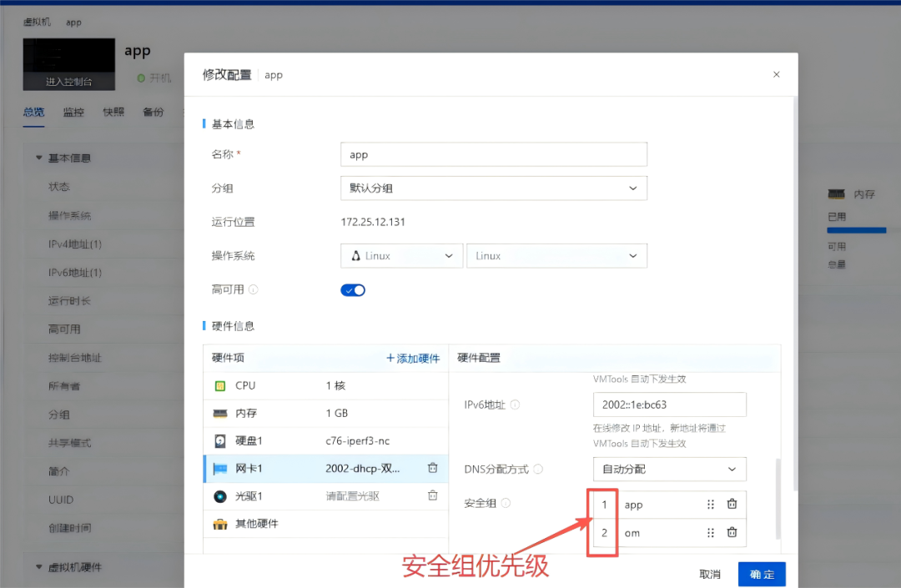Select the 硬盘1 hardware row

tap(326, 441)
